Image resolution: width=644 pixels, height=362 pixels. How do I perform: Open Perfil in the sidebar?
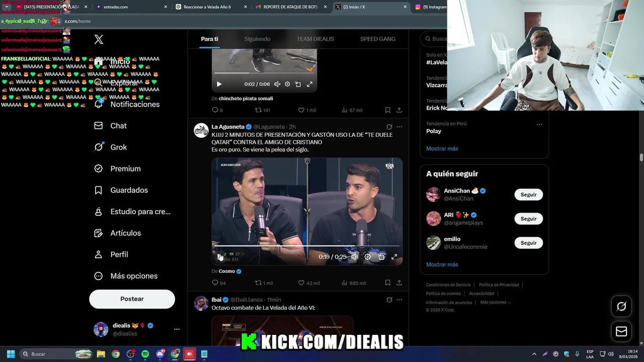tap(111, 254)
